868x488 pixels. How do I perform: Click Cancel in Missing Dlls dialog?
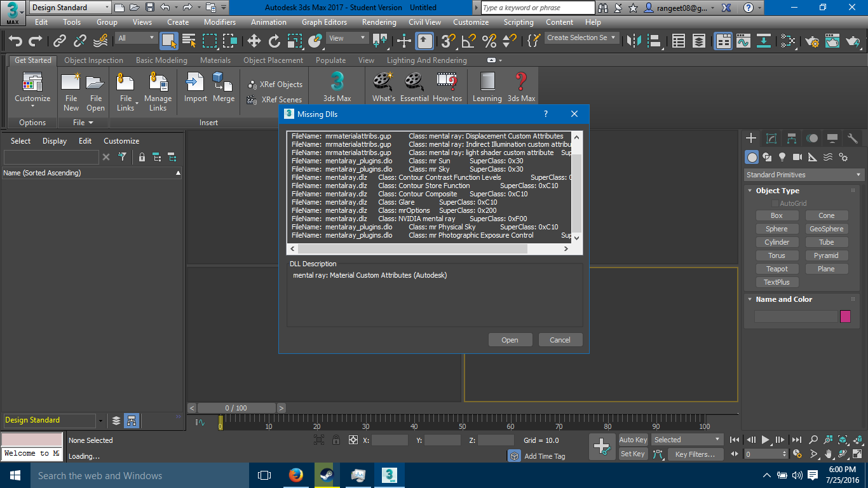(x=560, y=340)
